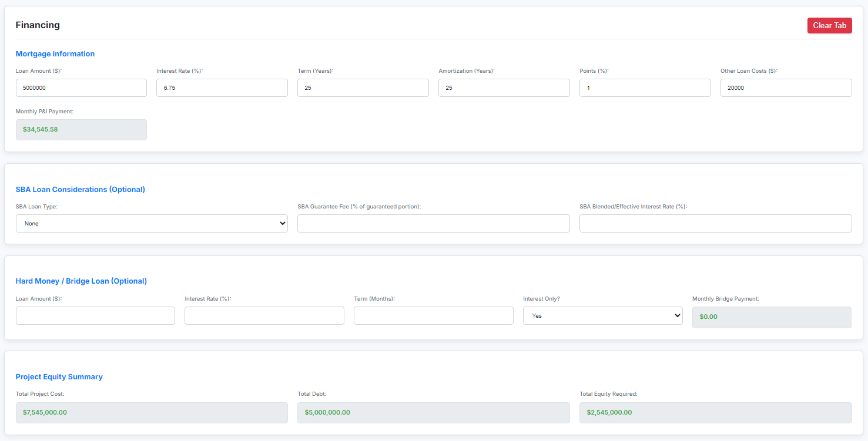Focus the SBA Blended/Effective Interest Rate field
The height and width of the screenshot is (441, 868).
coord(716,223)
